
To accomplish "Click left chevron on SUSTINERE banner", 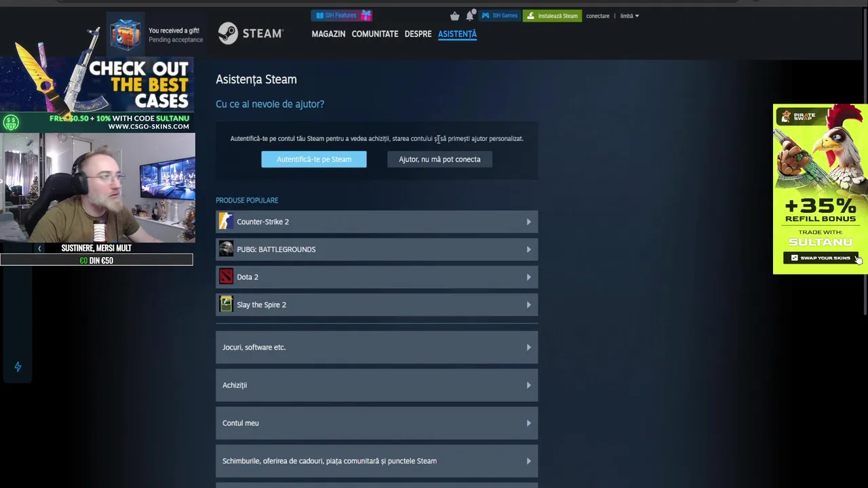I will click(x=39, y=248).
